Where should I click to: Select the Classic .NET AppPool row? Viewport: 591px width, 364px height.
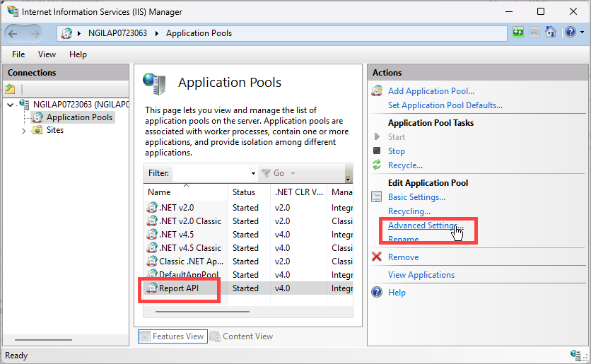(x=249, y=262)
